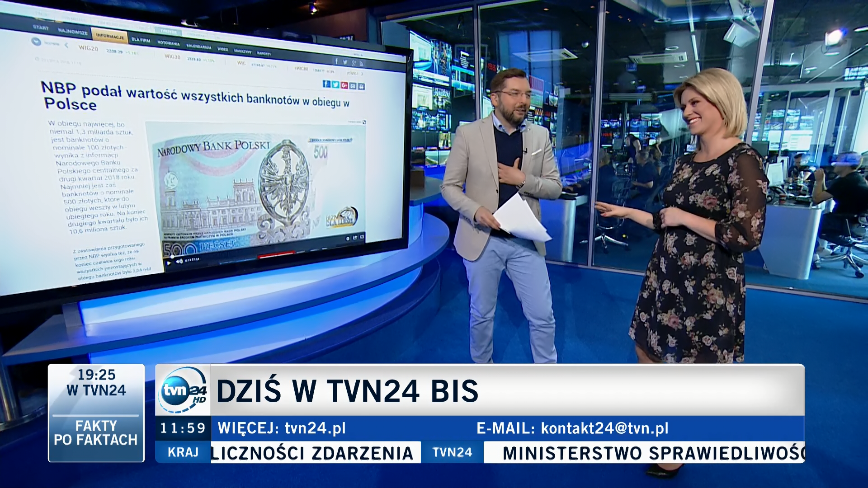
Task: Open the WIDEO section
Action: [222, 49]
